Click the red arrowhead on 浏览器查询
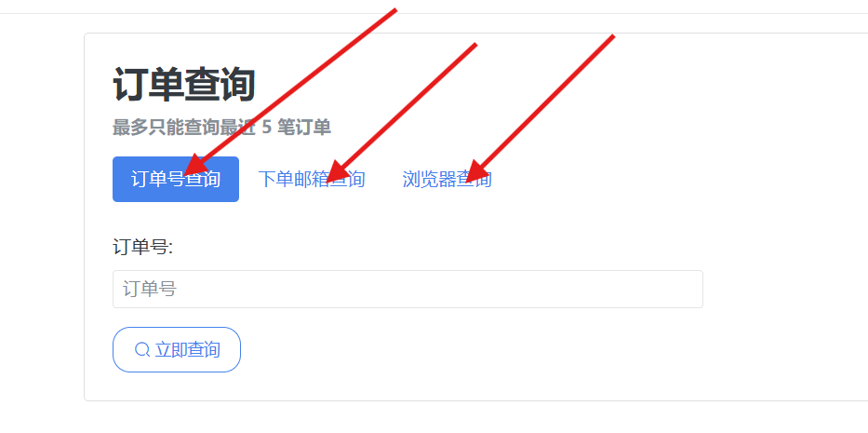Viewport: 868px width, 433px height. click(x=476, y=171)
